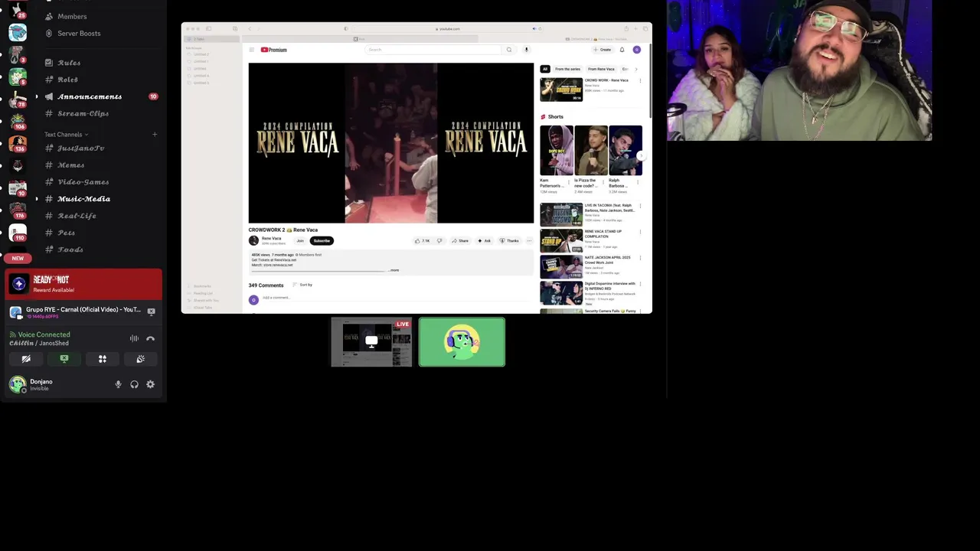Open the CROWD WORK - Rene Vaca suggested video

click(x=591, y=90)
